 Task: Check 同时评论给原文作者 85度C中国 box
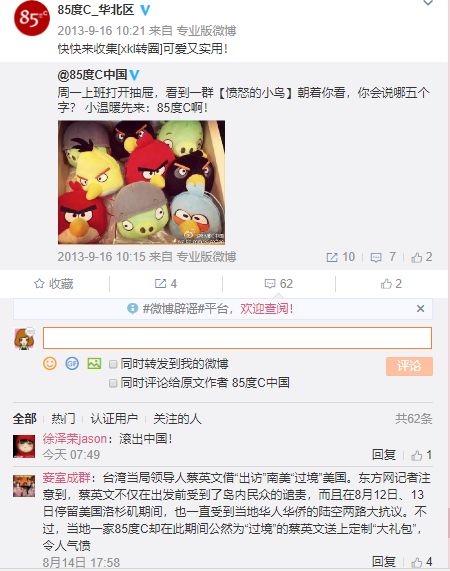(113, 383)
